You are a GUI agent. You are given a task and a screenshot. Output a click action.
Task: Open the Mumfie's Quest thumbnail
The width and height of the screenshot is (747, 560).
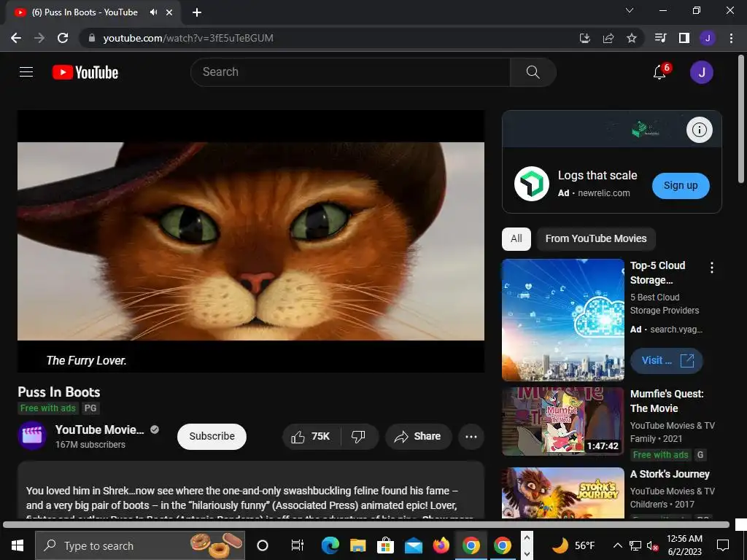(562, 421)
